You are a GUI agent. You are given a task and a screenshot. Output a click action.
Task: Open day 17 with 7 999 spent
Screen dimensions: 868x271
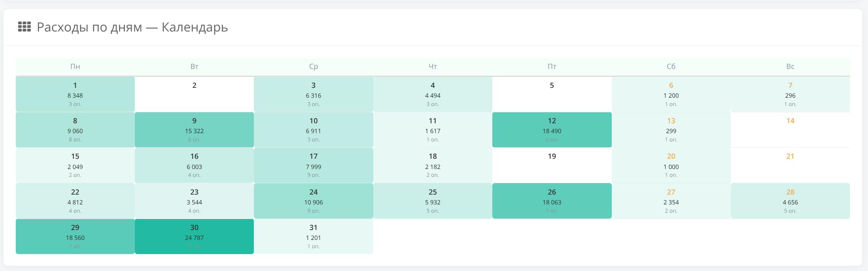[313, 165]
